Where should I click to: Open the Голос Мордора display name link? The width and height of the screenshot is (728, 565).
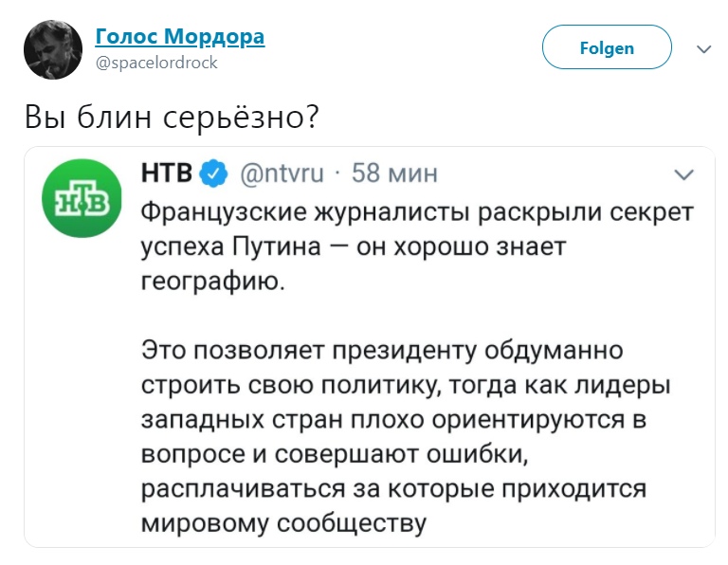pyautogui.click(x=180, y=37)
